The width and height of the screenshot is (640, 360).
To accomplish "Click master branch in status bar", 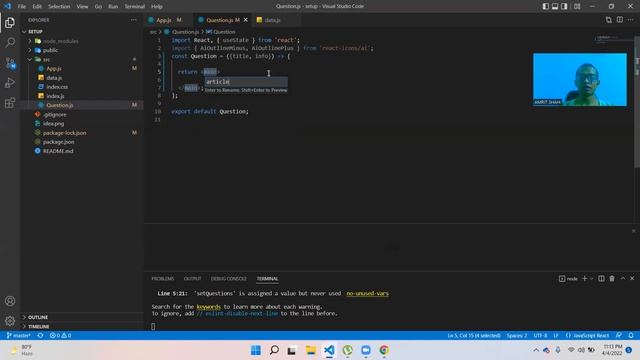I will [x=19, y=335].
